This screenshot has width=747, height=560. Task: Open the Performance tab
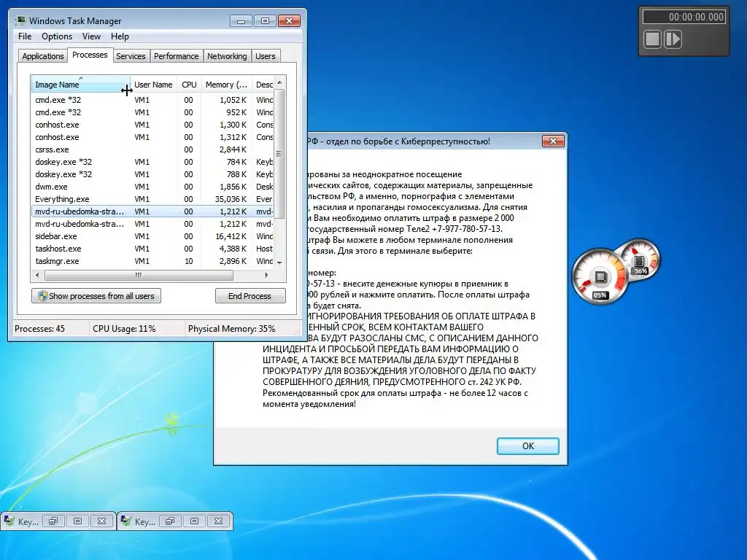click(176, 56)
